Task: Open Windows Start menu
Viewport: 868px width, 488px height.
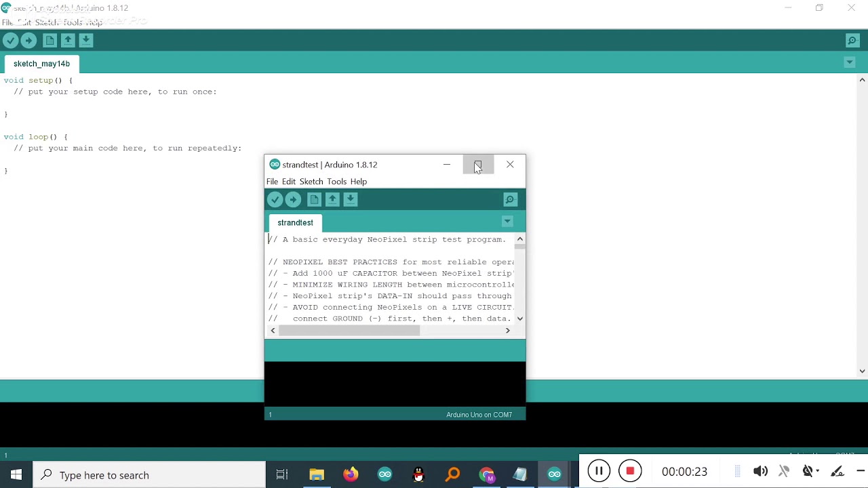Action: point(16,475)
